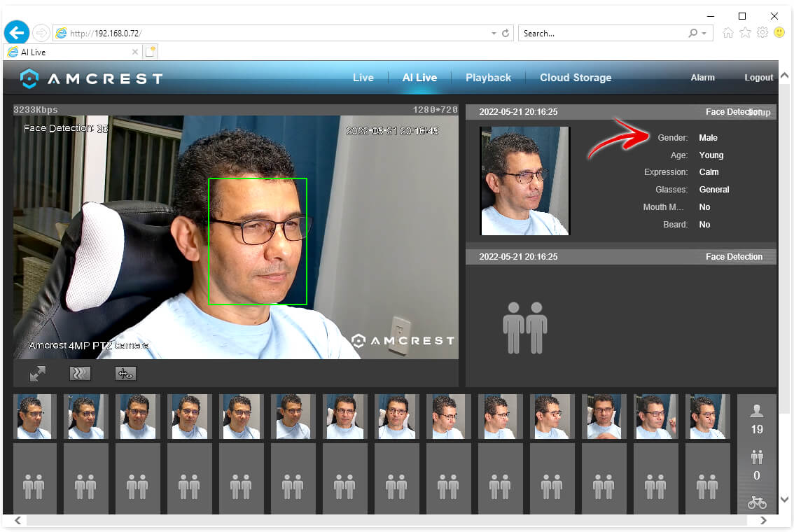Viewport: 794px width, 532px height.
Task: Refresh the page with reload icon
Action: click(506, 33)
